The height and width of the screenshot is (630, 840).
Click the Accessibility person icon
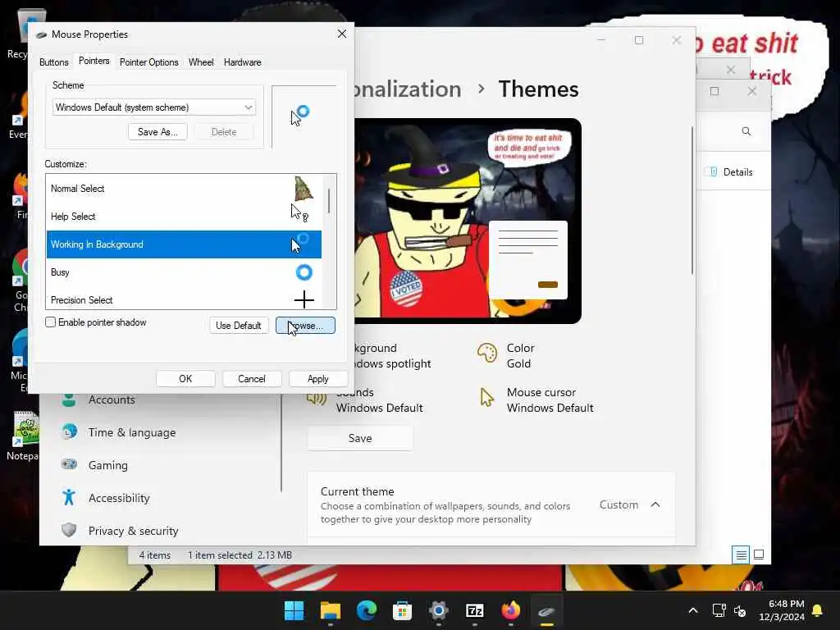click(69, 497)
